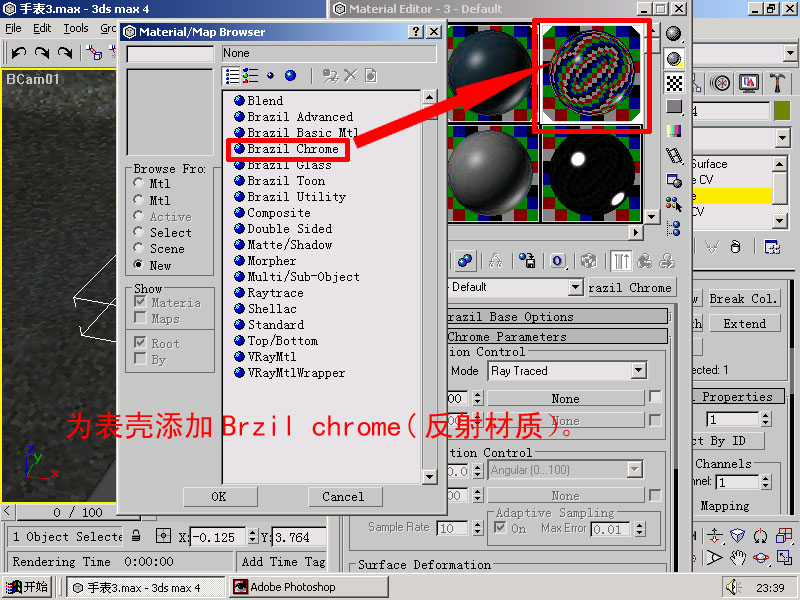
Task: Collapse the Brazil Base Options rollout
Action: click(x=558, y=316)
